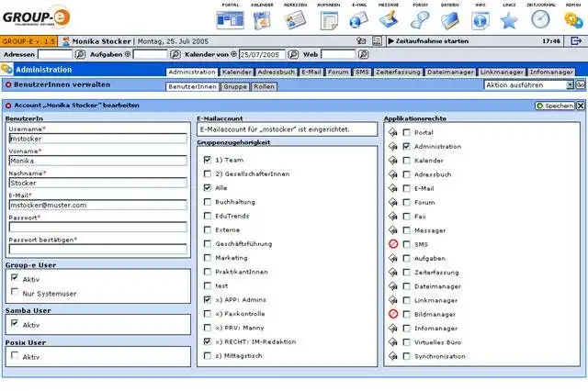Enable the Nur Systemuser checkbox
Viewport: 588px width, 391px height.
point(15,291)
